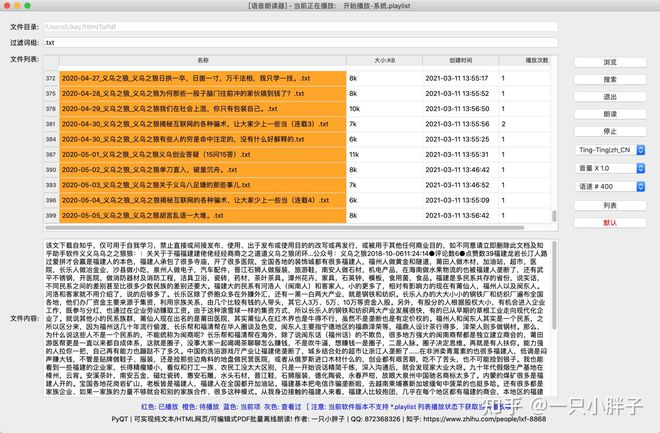This screenshot has height=433, width=660.
Task: Click row header number 375
Action: (51, 93)
